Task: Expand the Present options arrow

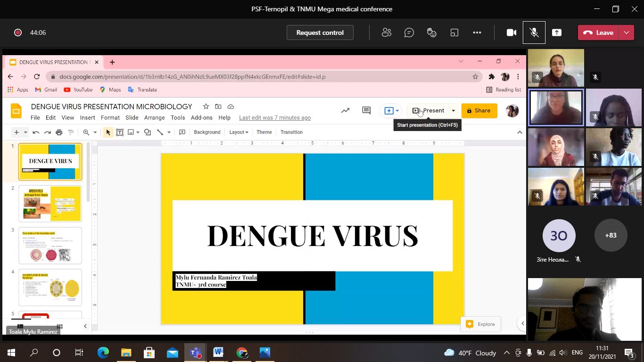Action: tap(453, 111)
